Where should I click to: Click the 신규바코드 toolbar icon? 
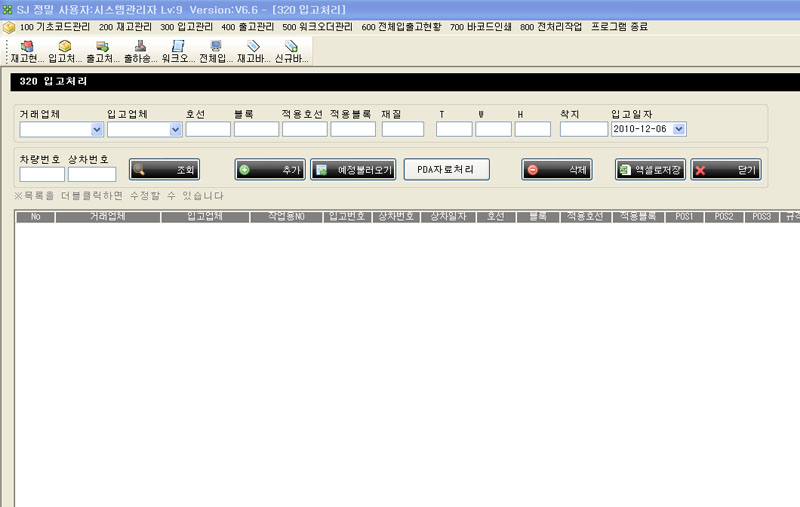tap(291, 52)
